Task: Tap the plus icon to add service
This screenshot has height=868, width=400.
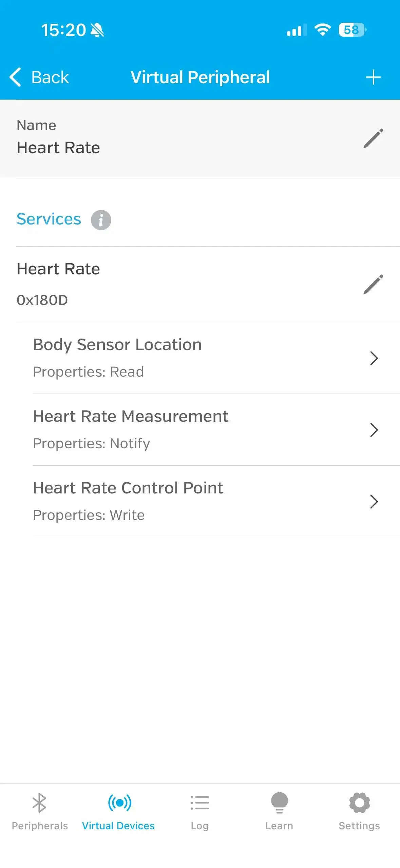Action: (373, 77)
